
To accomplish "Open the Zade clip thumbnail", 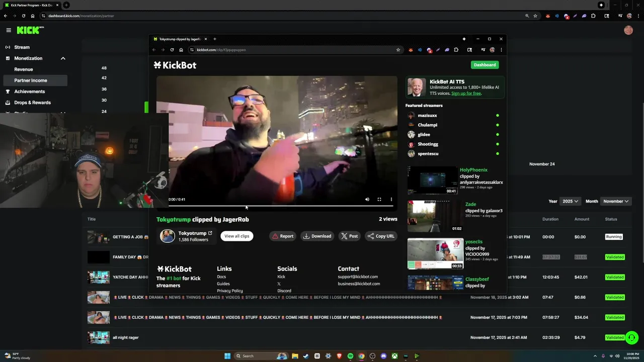I will (435, 216).
